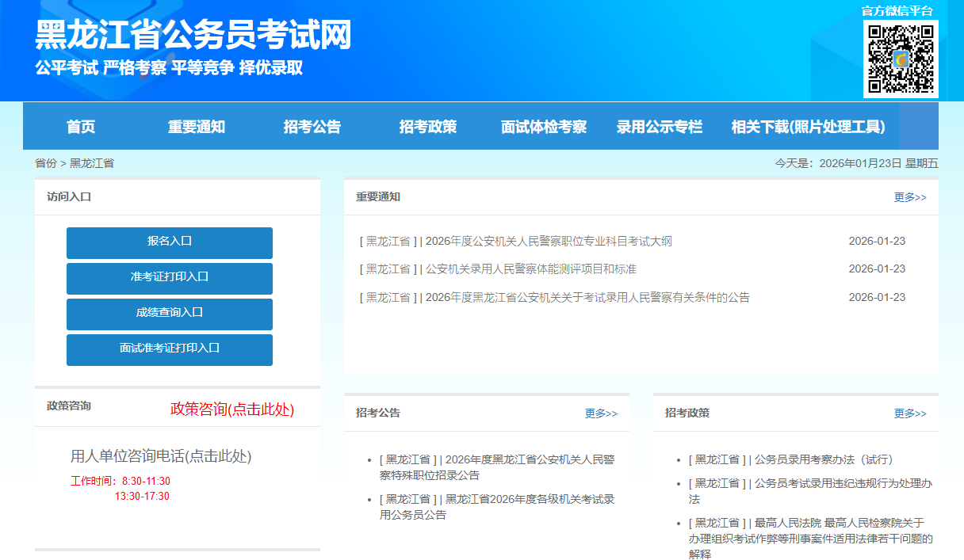
Task: Click red 政策咨询(点击此处) link
Action: point(232,410)
